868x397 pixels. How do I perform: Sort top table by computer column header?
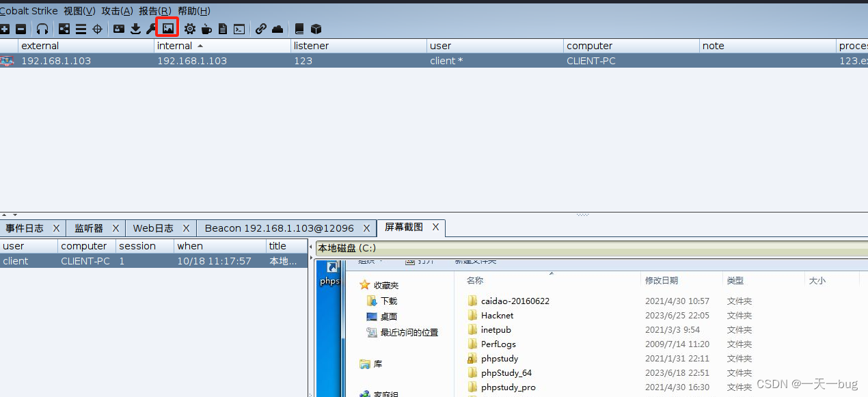tap(632, 46)
